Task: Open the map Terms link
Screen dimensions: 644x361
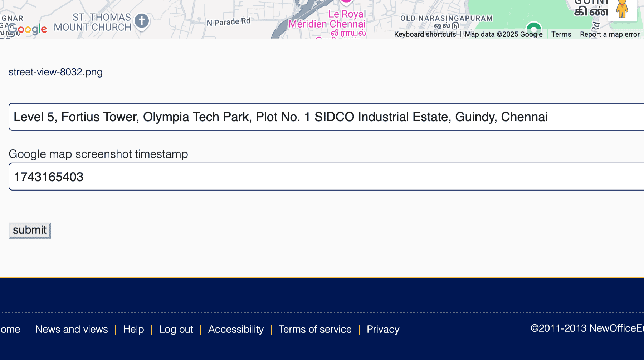Action: click(x=561, y=34)
